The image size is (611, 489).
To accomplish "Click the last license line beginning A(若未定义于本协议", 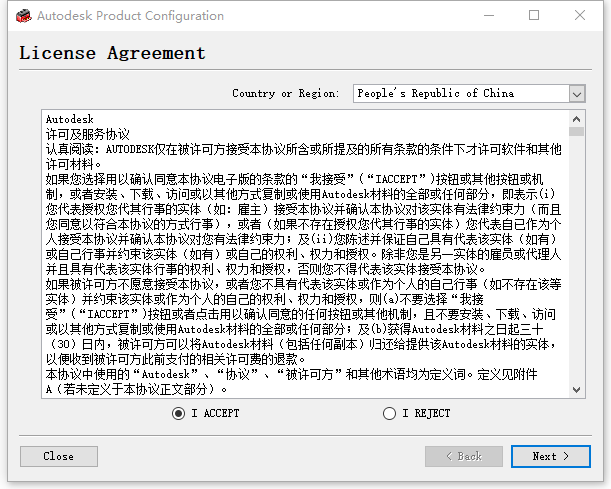I will (136, 389).
